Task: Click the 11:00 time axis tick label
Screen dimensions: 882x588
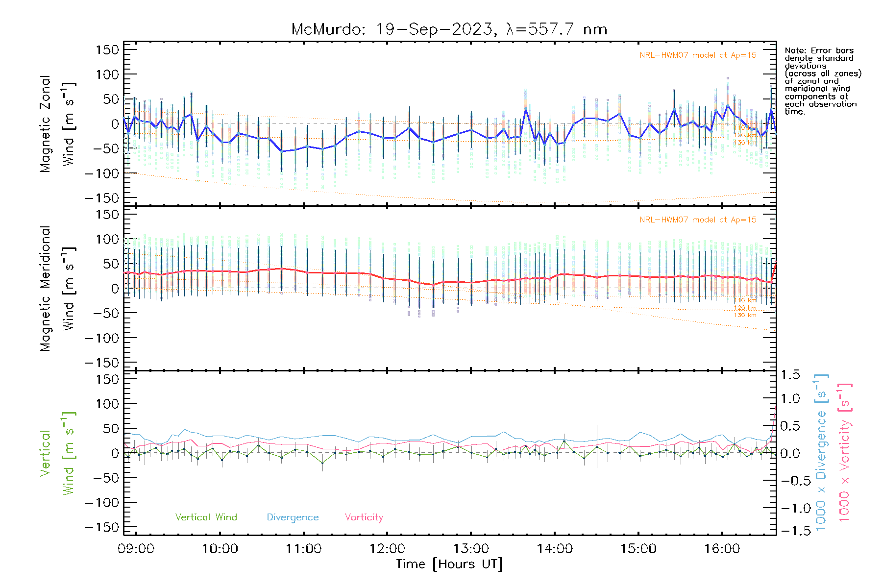Action: coord(303,549)
